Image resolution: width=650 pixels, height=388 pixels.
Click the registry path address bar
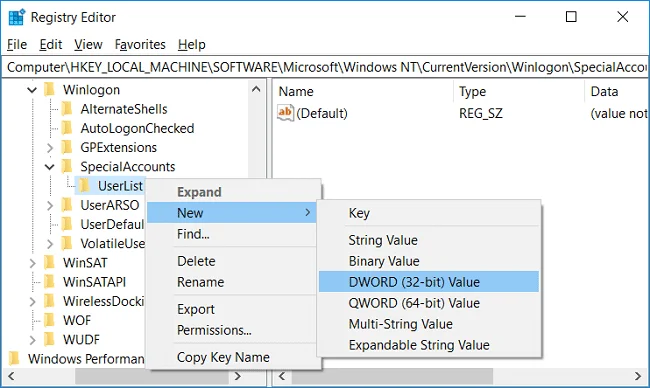point(325,67)
